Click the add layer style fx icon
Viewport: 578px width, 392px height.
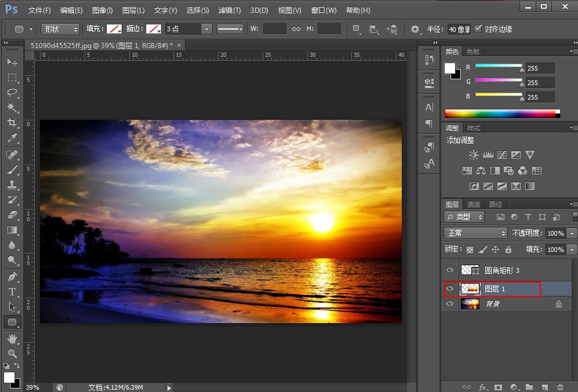click(x=484, y=387)
